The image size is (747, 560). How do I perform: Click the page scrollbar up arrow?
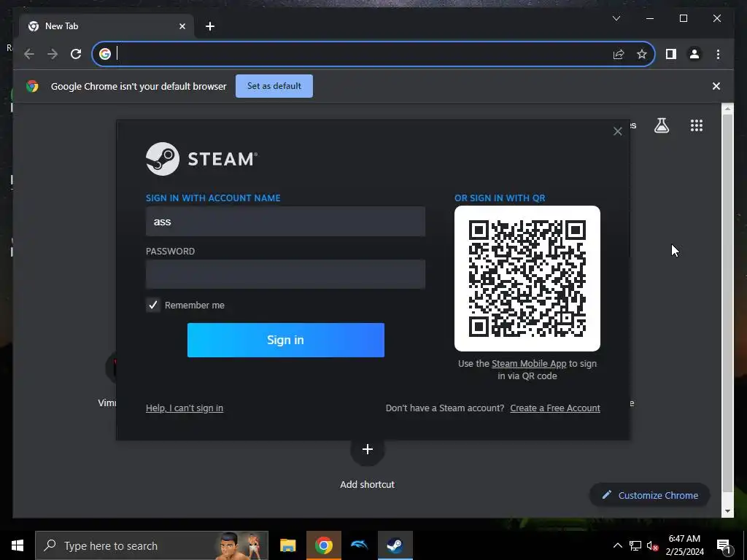tap(727, 109)
